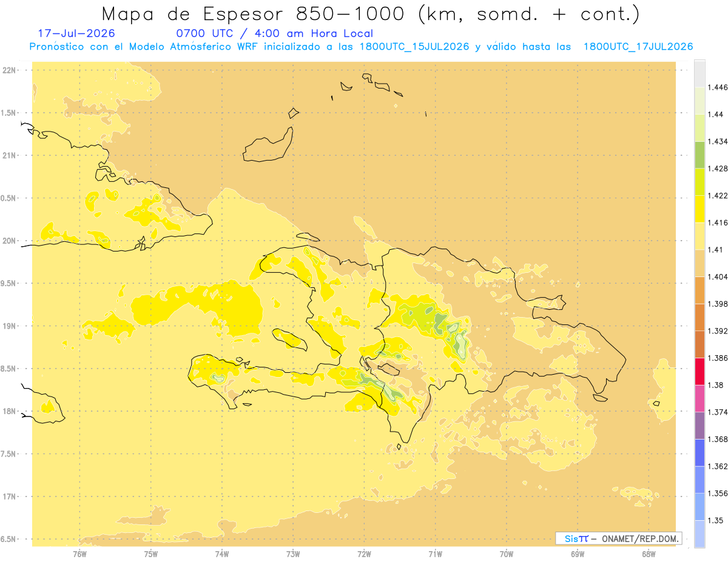Click colorbar label '1.392'
This screenshot has height=562, width=728.
[x=719, y=331]
